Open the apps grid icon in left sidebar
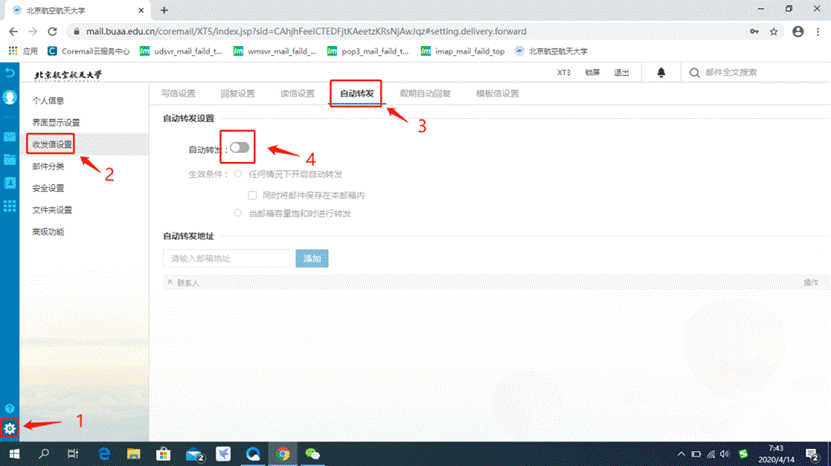This screenshot has height=466, width=831. tap(10, 205)
